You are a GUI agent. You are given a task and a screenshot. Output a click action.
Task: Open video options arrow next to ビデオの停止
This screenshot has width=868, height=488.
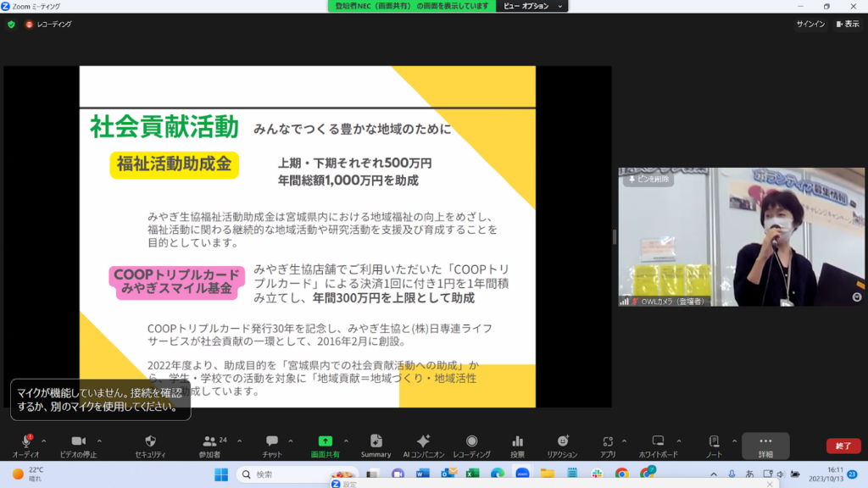[x=100, y=441]
